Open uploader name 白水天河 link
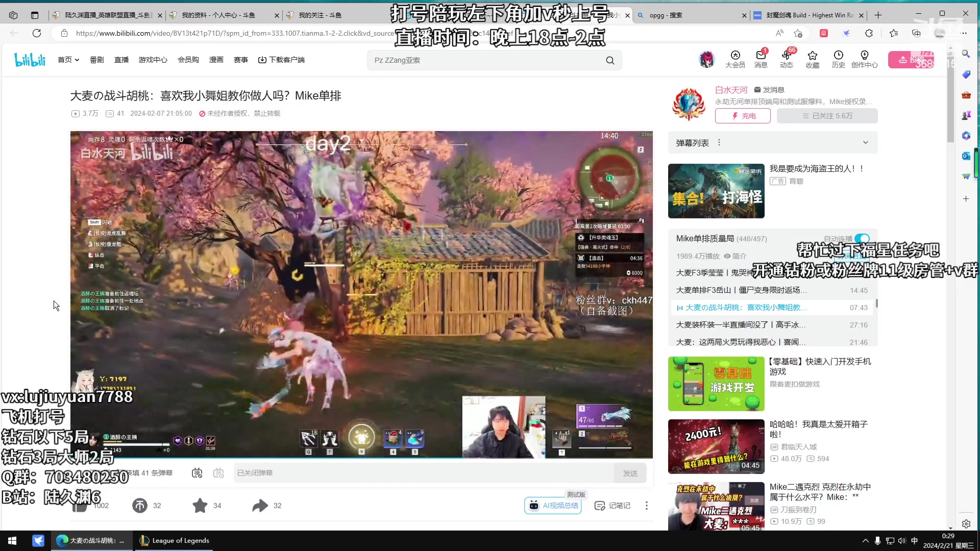The height and width of the screenshot is (551, 980). (x=731, y=90)
